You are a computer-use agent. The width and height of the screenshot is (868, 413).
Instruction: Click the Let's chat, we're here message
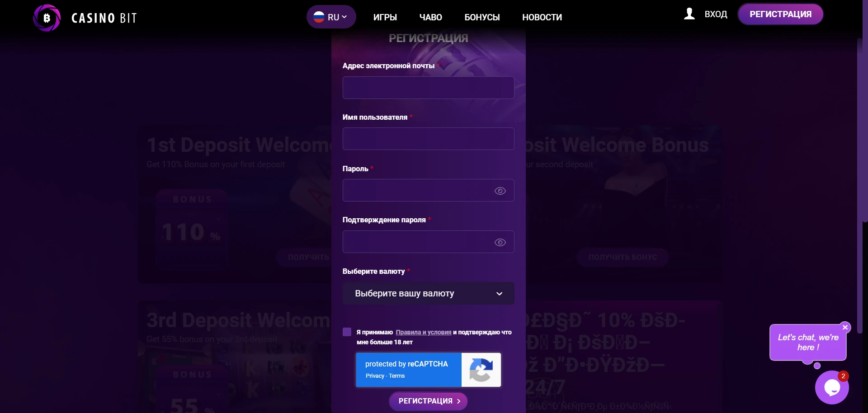click(808, 343)
